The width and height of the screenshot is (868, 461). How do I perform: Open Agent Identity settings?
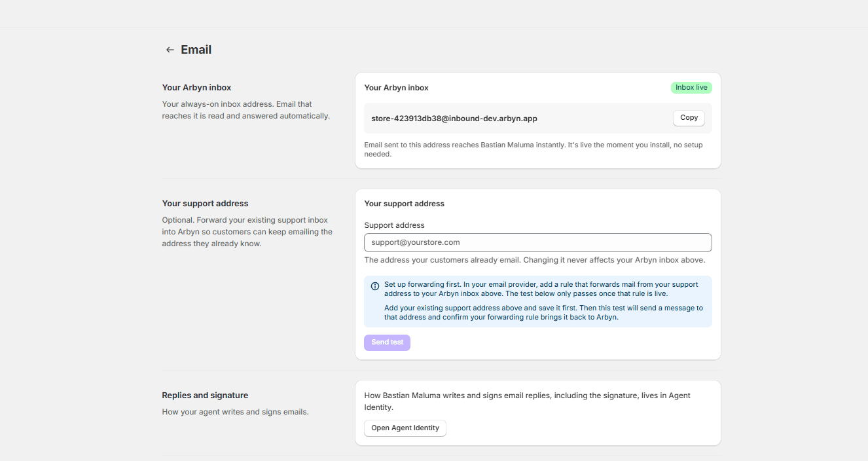[x=405, y=428]
